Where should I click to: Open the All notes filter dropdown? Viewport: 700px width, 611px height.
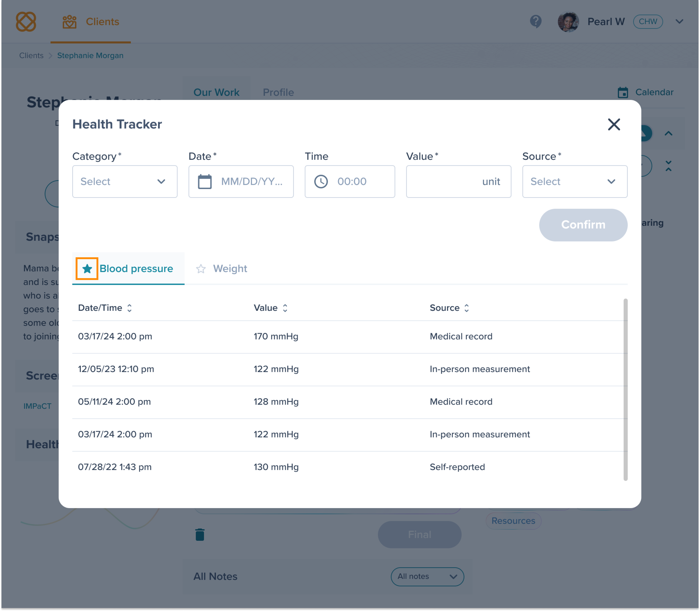click(427, 576)
